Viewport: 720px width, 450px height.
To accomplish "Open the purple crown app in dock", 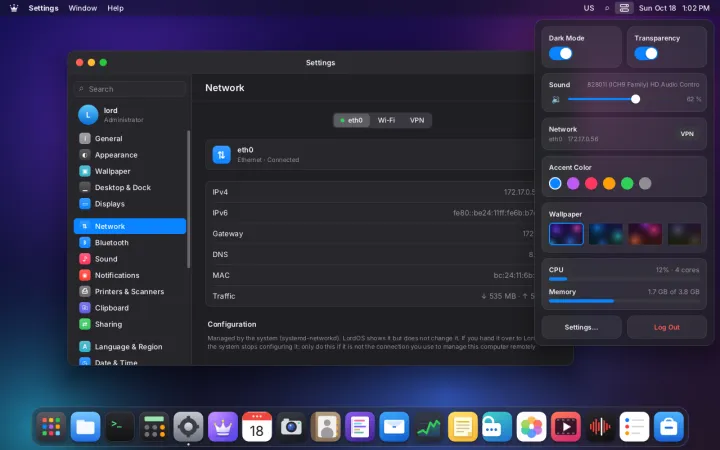I will click(x=223, y=427).
